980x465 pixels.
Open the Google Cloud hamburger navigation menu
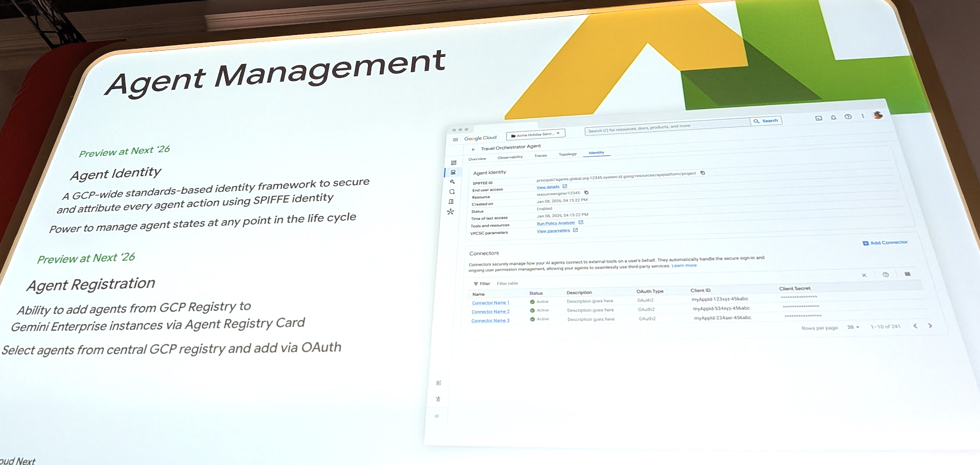coord(455,139)
